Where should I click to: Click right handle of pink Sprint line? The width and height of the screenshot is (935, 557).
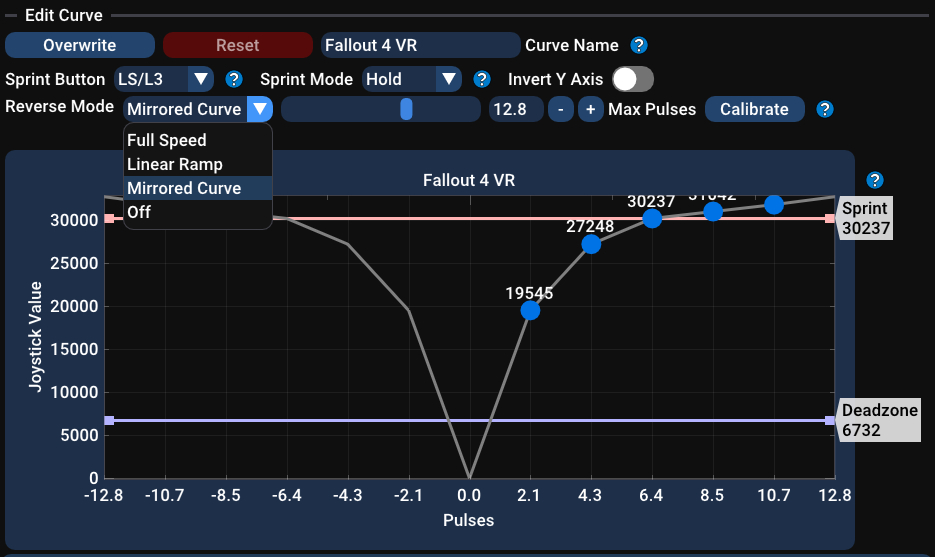tap(830, 218)
